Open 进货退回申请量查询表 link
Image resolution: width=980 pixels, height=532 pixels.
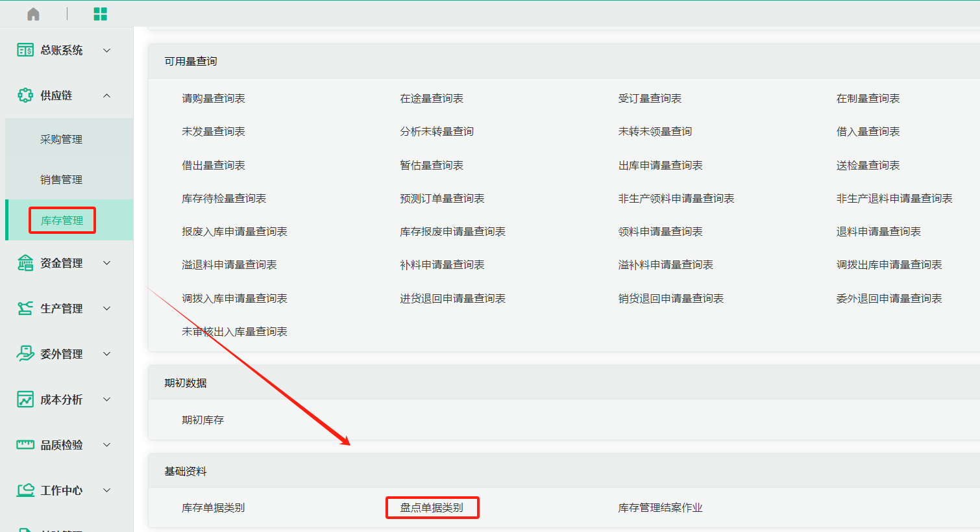pyautogui.click(x=452, y=298)
